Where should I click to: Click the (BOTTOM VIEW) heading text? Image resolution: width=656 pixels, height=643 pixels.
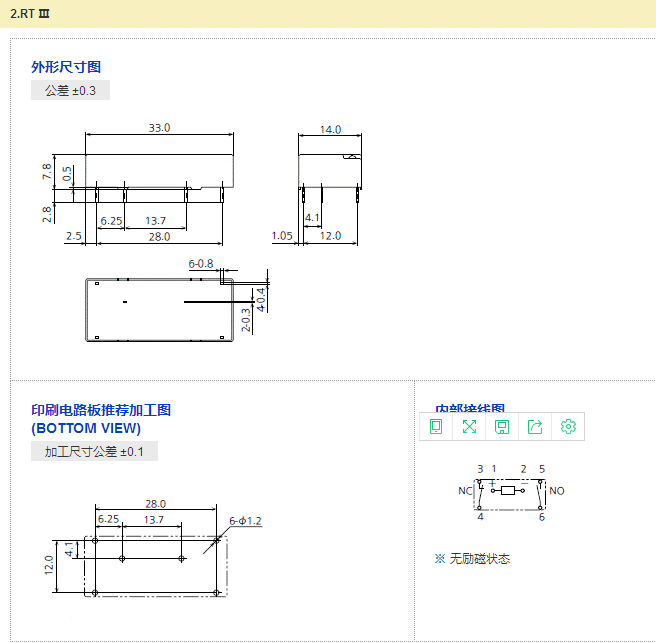(x=86, y=428)
